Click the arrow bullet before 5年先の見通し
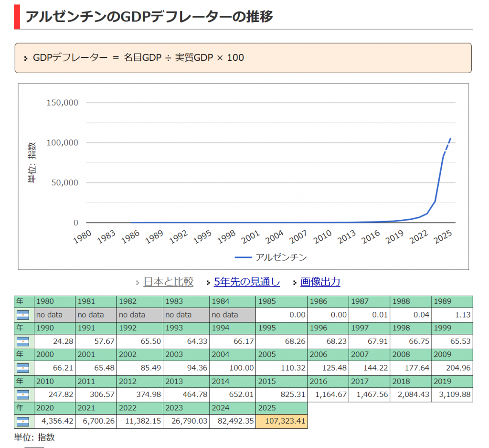489x448 pixels. click(x=208, y=283)
